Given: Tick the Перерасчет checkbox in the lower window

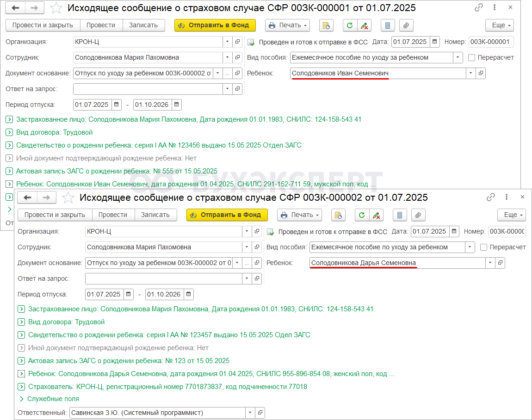Looking at the screenshot, I should click(484, 247).
